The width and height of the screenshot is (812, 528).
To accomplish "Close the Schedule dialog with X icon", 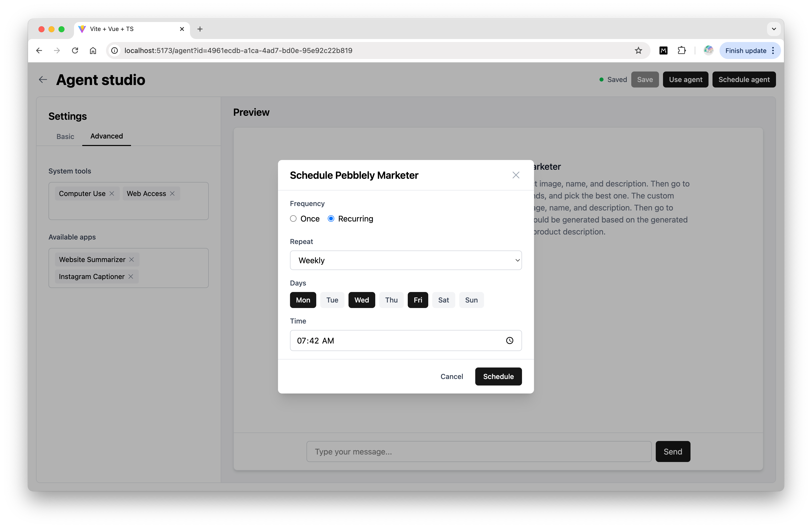I will (x=515, y=175).
